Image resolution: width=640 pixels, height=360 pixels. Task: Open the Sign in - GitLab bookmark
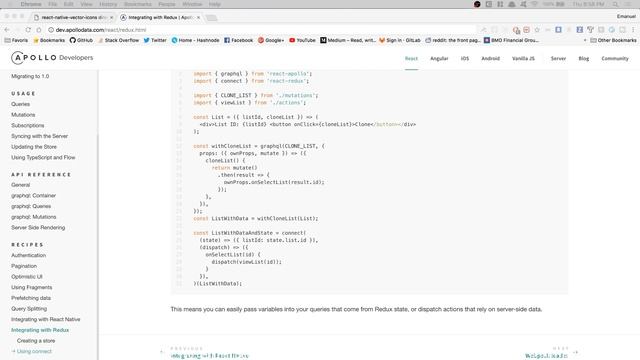(x=400, y=40)
